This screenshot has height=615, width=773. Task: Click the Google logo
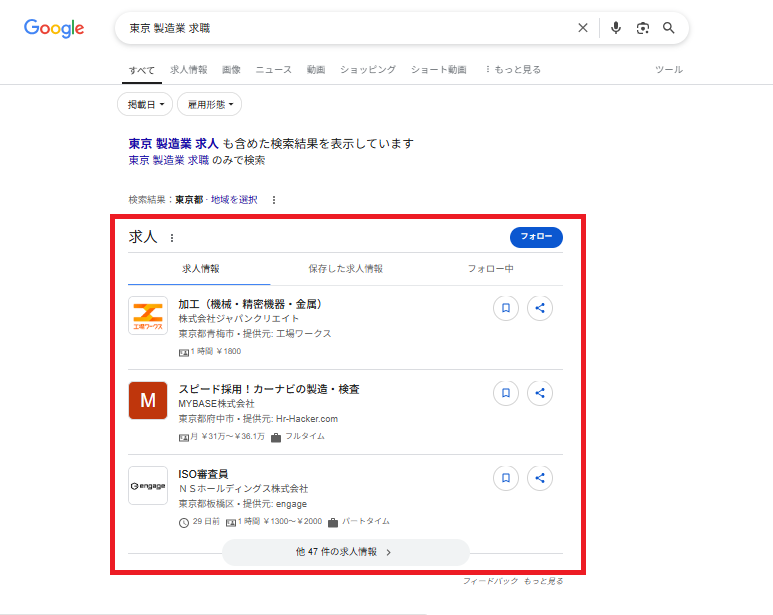pyautogui.click(x=54, y=28)
